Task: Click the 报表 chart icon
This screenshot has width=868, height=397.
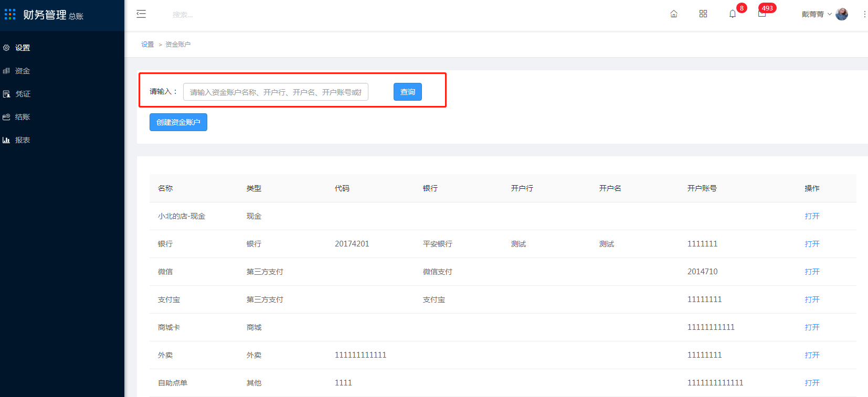Action: click(6, 140)
